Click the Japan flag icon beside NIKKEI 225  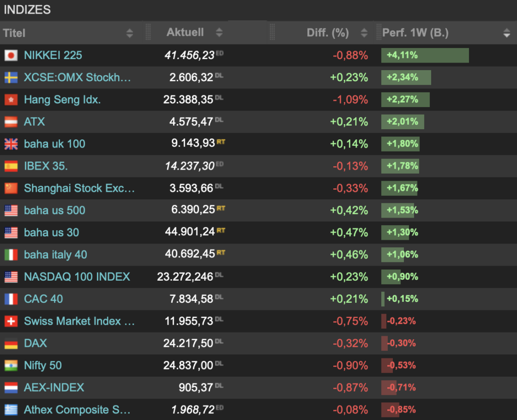pyautogui.click(x=11, y=56)
